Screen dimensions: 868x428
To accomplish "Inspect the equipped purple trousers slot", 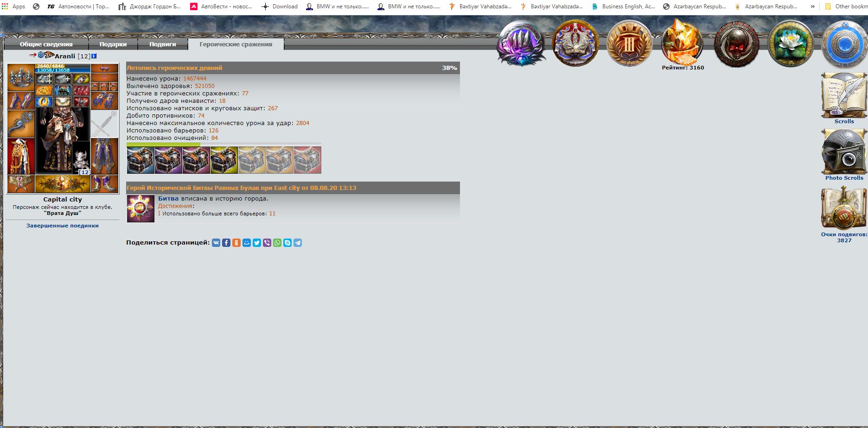I will pyautogui.click(x=104, y=156).
